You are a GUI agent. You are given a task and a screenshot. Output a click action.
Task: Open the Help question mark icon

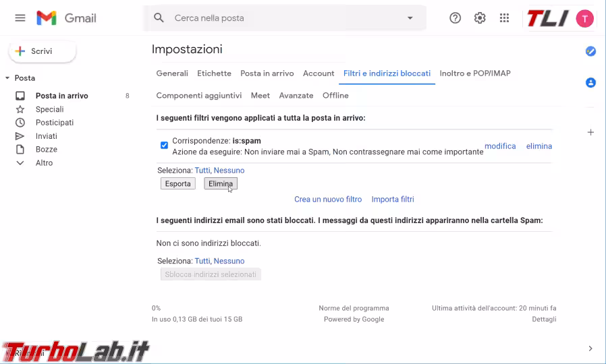click(x=455, y=18)
